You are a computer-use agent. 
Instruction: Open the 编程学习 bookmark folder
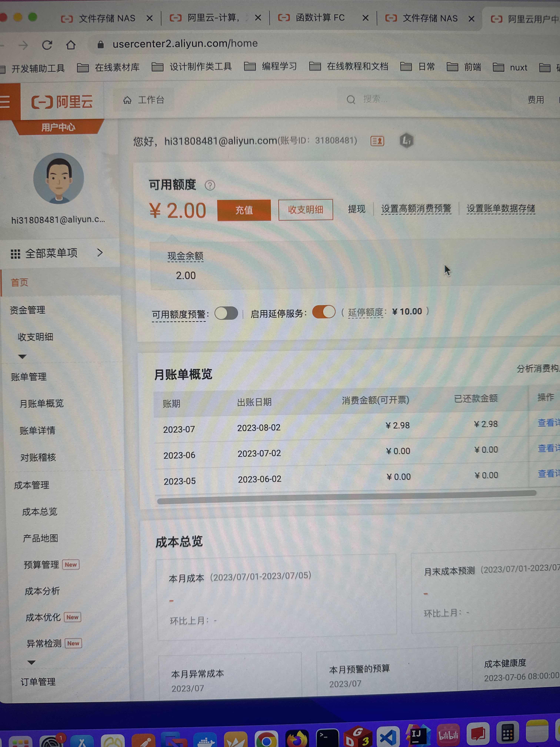click(270, 66)
